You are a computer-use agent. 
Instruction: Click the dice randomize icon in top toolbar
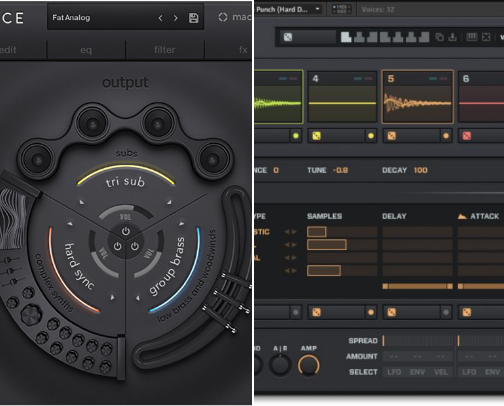[288, 37]
